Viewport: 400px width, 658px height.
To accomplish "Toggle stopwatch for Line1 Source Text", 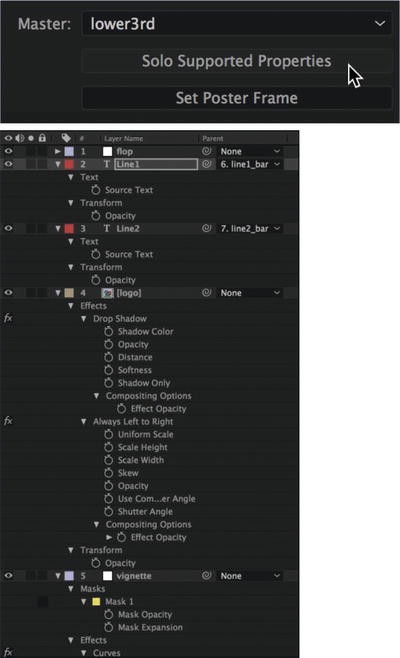I will (x=96, y=190).
